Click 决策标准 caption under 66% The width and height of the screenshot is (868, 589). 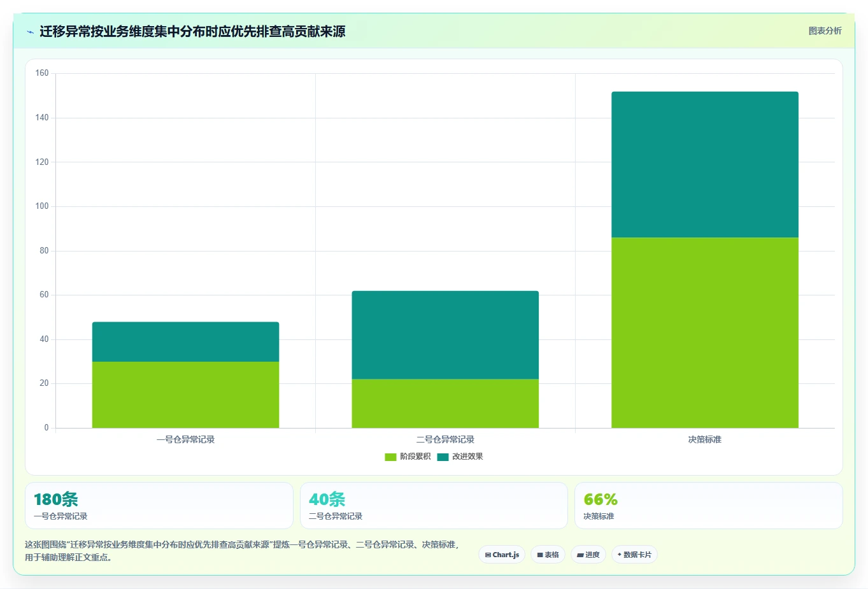point(599,516)
